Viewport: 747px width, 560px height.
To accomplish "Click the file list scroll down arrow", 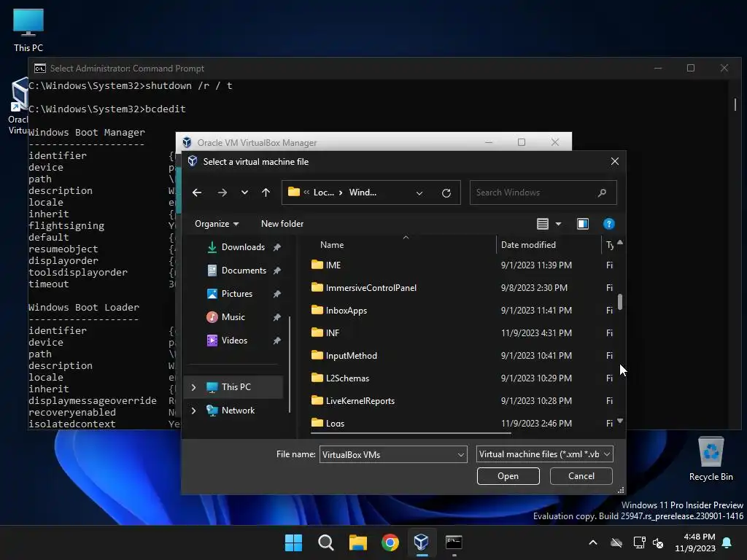I will point(620,421).
